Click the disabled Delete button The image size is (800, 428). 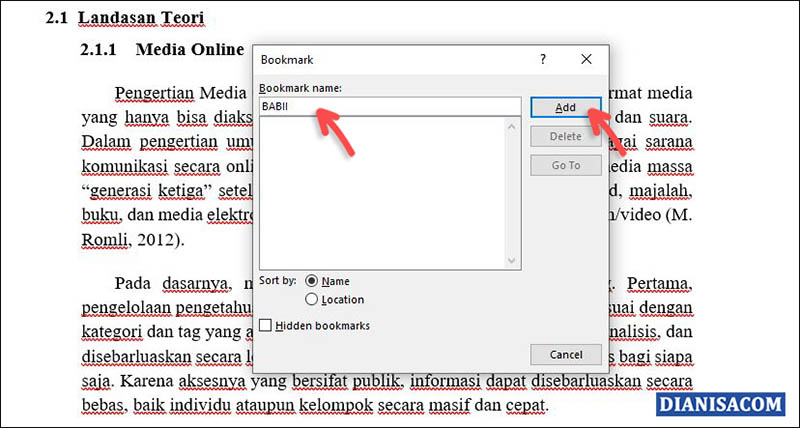pos(565,137)
